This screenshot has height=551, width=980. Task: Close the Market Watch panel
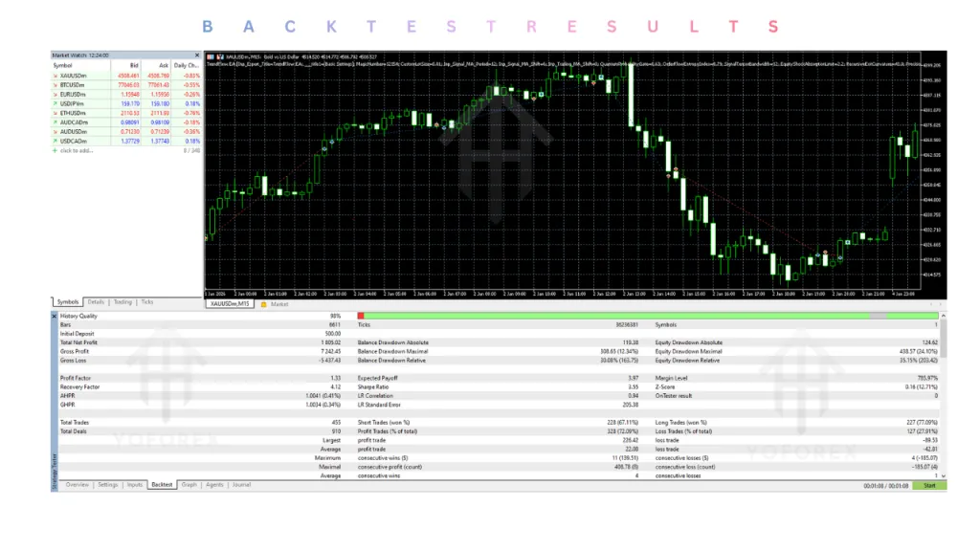(x=197, y=55)
